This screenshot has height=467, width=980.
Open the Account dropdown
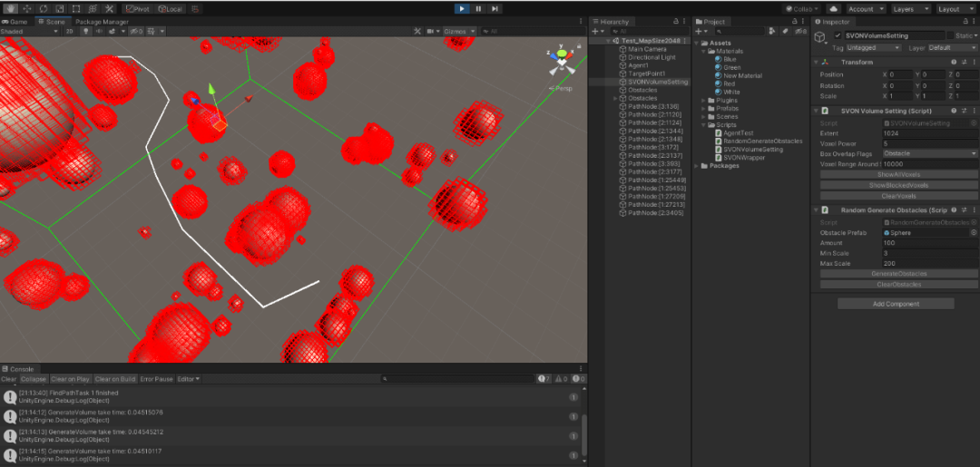pyautogui.click(x=866, y=9)
